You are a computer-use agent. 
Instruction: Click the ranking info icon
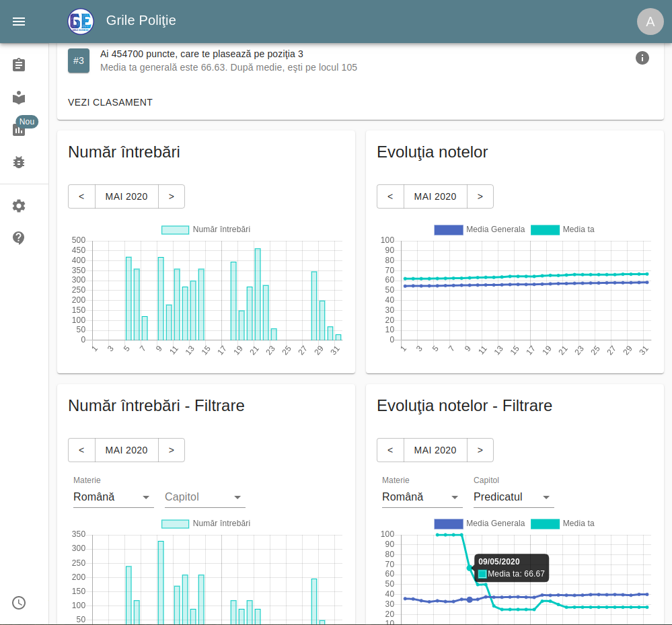click(642, 58)
